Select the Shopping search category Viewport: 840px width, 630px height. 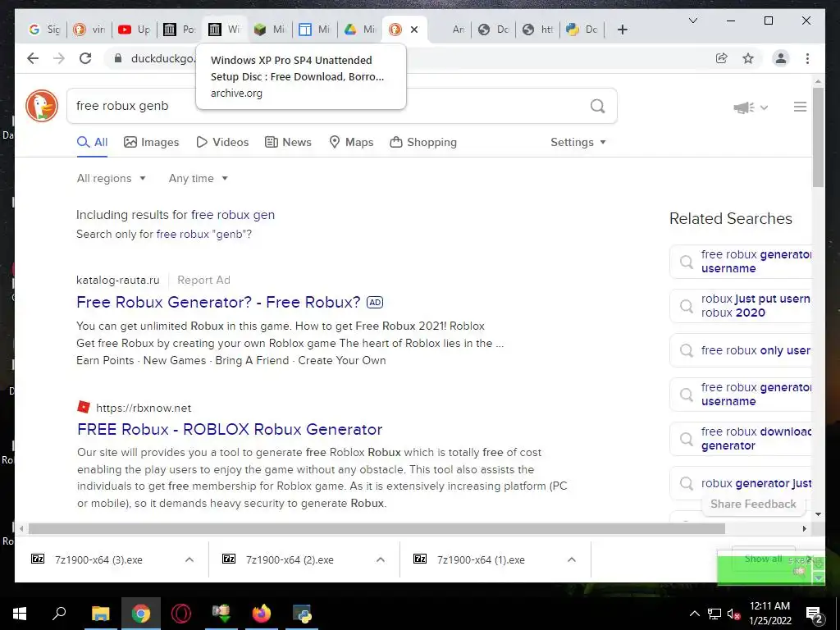[423, 142]
